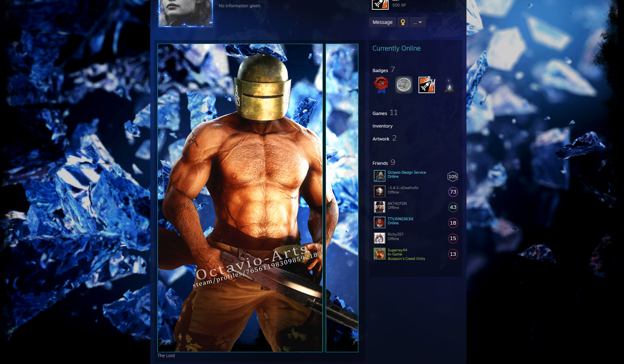Viewport: 624px width, 364px height.
Task: Open the Badges list link
Action: point(380,70)
